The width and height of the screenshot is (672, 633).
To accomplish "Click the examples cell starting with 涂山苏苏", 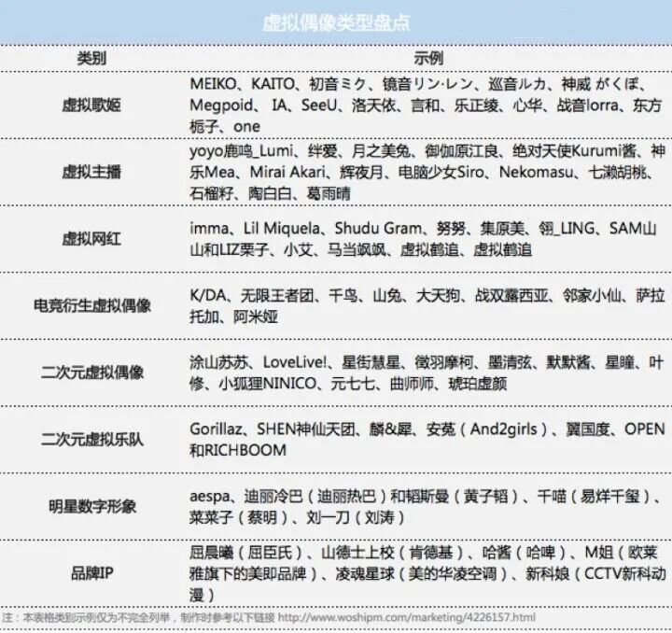I will point(427,373).
